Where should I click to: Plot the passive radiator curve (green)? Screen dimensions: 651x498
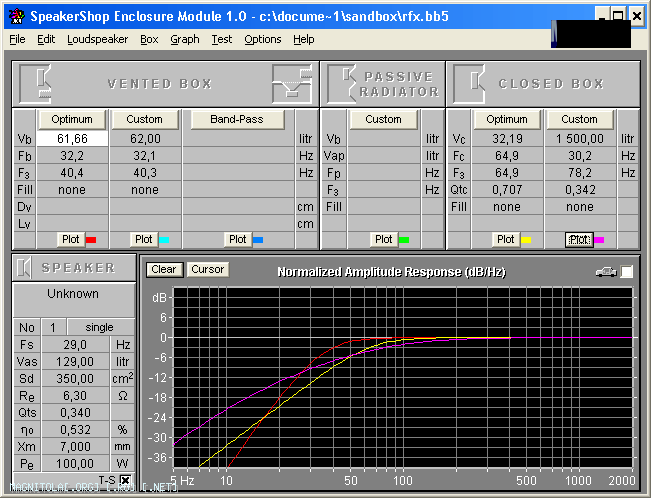[x=383, y=240]
